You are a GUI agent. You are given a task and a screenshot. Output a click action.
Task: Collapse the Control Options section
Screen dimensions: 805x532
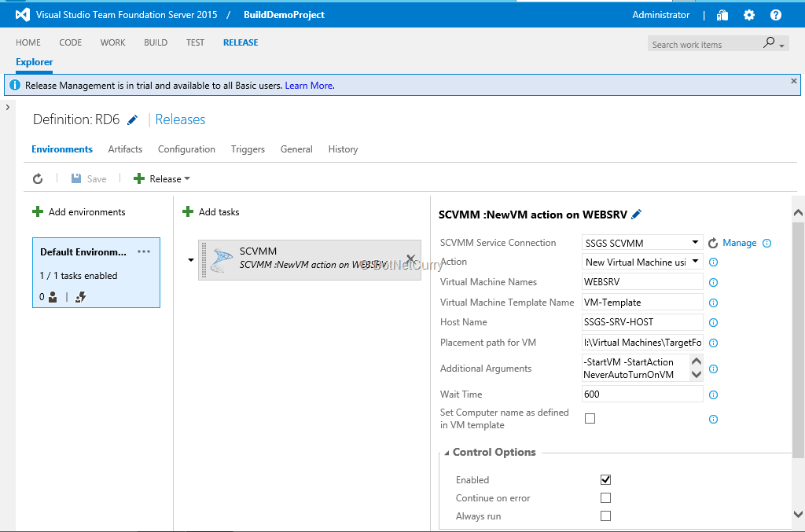(447, 453)
